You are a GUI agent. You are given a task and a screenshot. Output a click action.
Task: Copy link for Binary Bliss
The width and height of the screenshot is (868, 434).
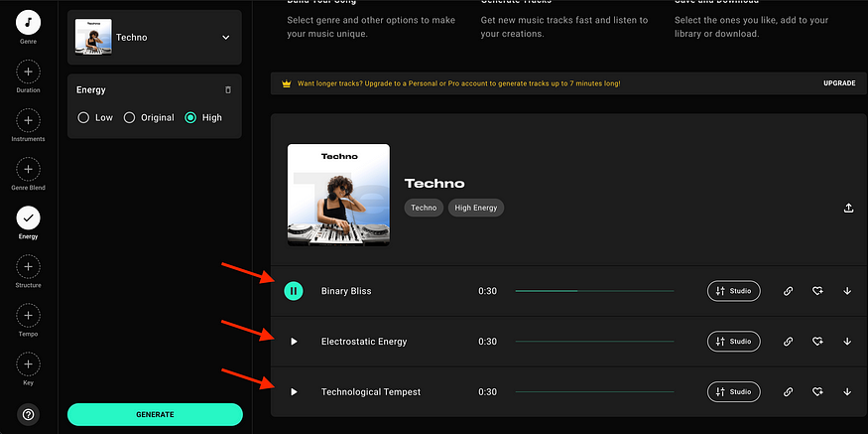click(789, 291)
